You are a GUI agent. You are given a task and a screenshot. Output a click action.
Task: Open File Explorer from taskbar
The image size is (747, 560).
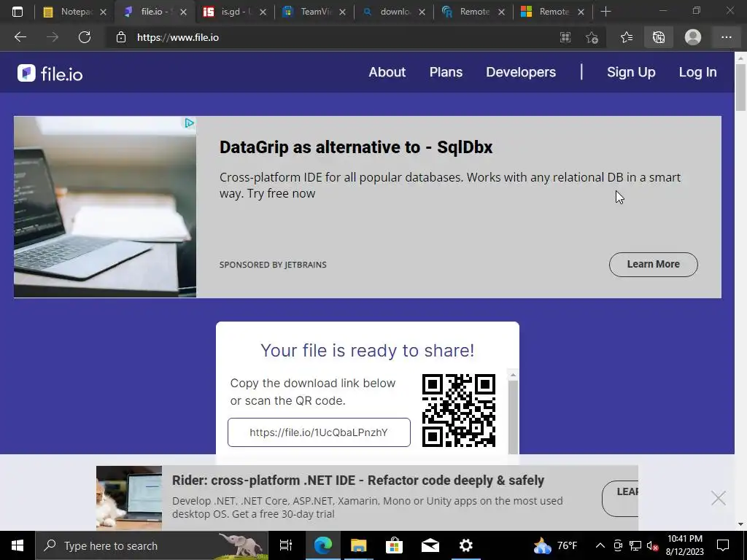click(x=358, y=545)
